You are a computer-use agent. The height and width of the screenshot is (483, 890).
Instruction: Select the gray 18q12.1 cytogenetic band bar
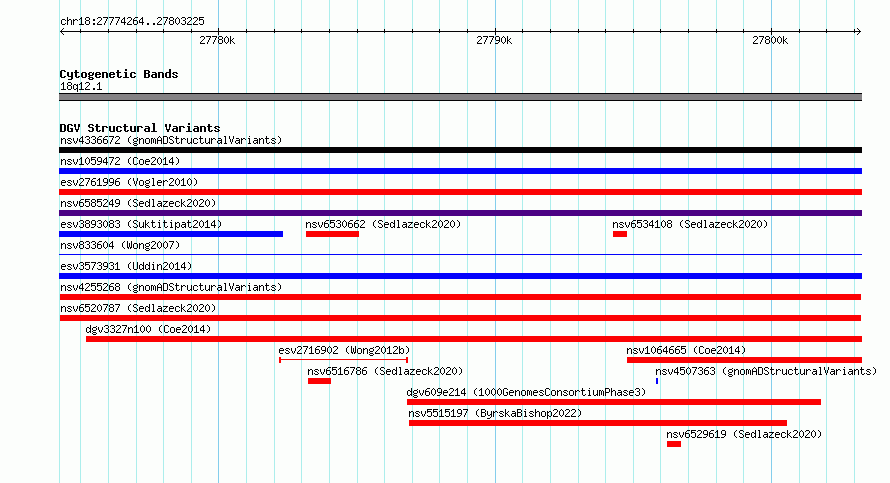(460, 97)
